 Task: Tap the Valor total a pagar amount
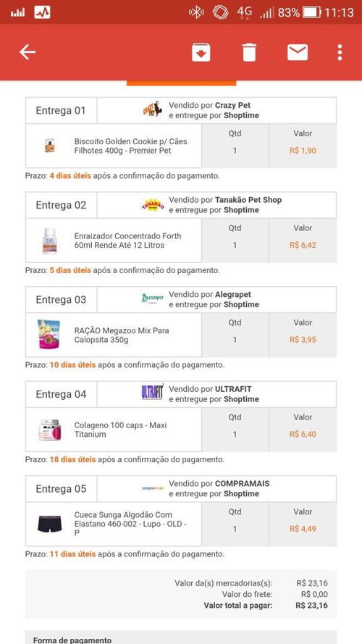311,606
